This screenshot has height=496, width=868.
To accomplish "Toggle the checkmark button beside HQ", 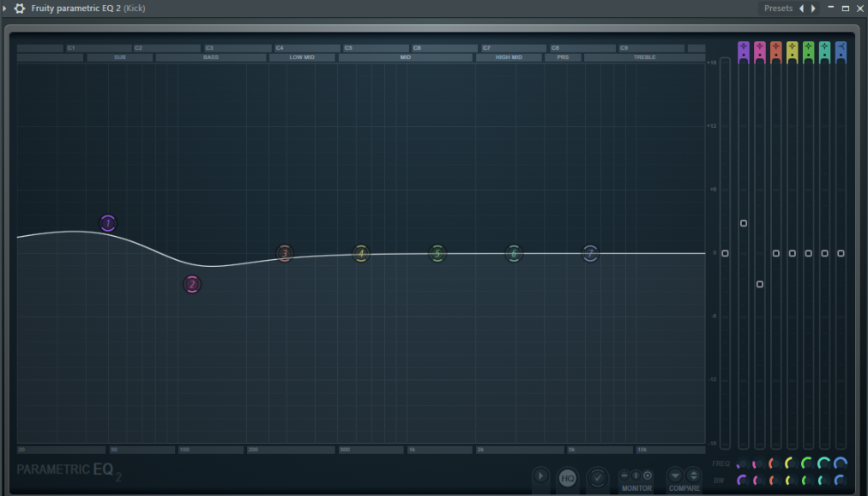I will click(x=597, y=478).
